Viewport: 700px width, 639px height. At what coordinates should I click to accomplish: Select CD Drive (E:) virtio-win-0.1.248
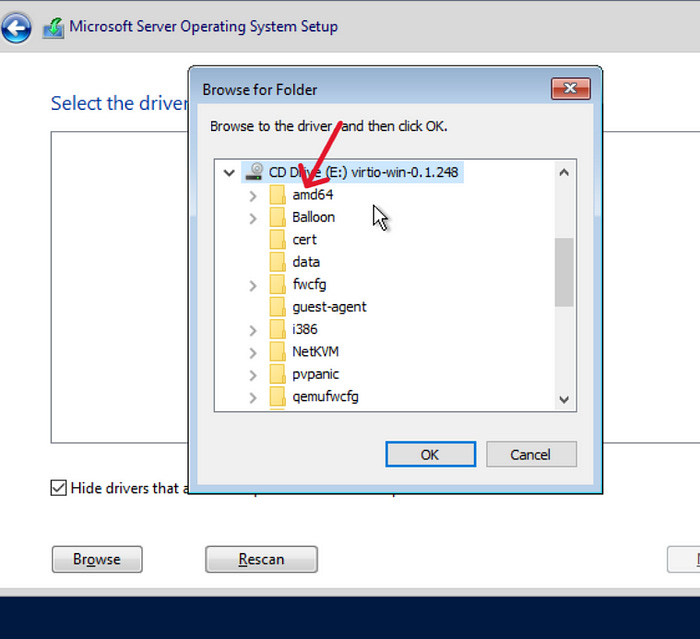[x=363, y=172]
